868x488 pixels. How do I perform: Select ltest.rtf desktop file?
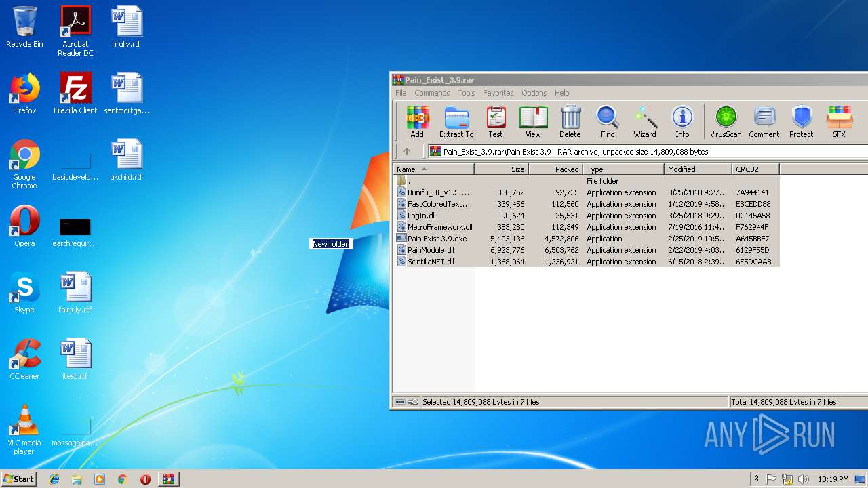click(75, 359)
